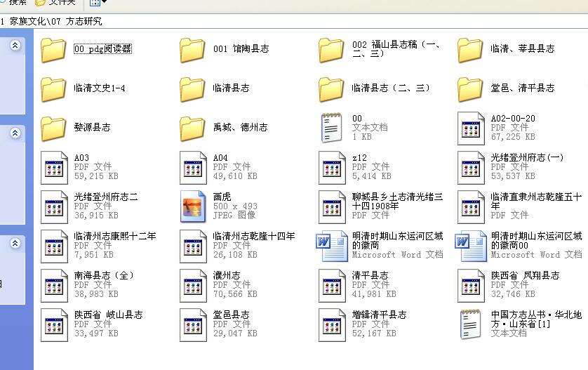
Task: Click the 文件夹 toolbar button
Action: tap(55, 3)
